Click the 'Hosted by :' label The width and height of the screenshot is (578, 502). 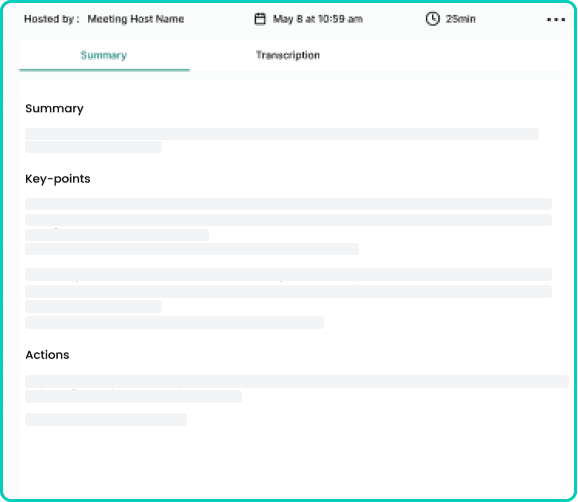(x=52, y=19)
